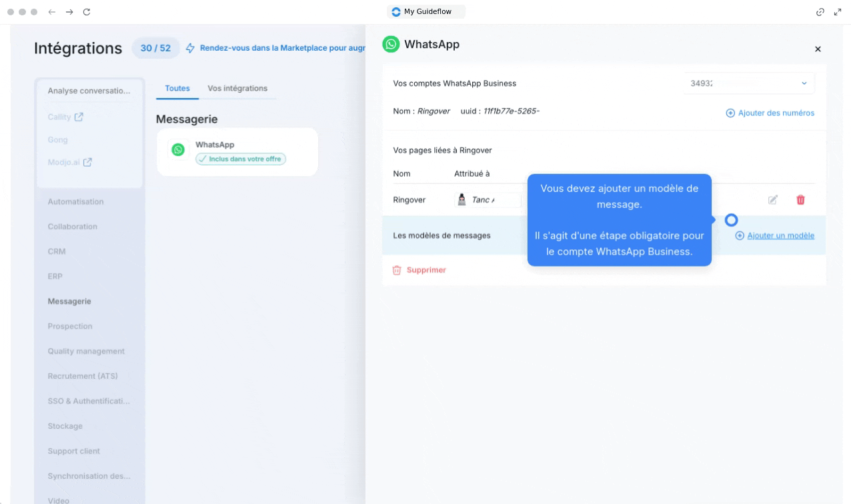Screen dimensions: 851x504
Task: Click the browser forward arrow
Action: click(x=69, y=12)
